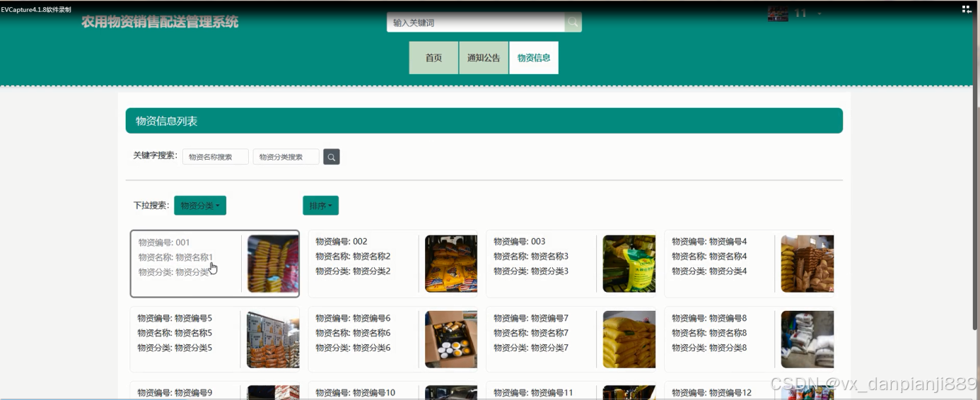Viewport: 980px width, 400px height.
Task: Click text 物资分类: 物资分类6
Action: point(353,348)
